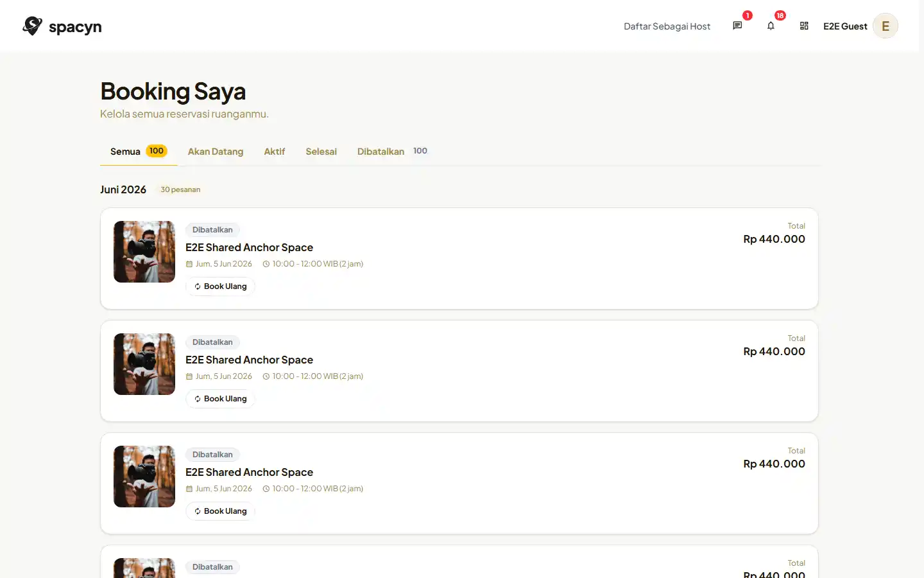The height and width of the screenshot is (578, 924).
Task: Open the dashboard grid icon
Action: pyautogui.click(x=804, y=26)
